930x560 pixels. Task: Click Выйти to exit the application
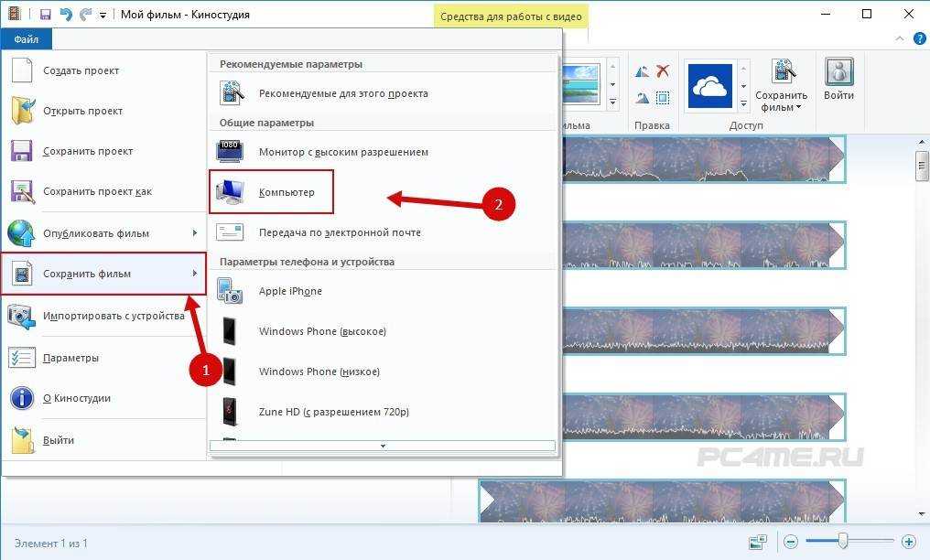pos(103,440)
